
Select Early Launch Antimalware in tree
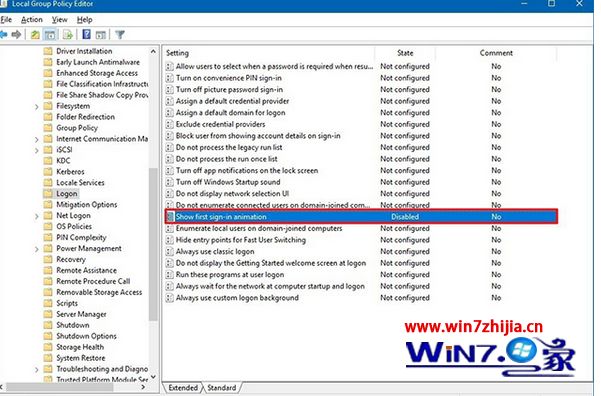[x=98, y=62]
